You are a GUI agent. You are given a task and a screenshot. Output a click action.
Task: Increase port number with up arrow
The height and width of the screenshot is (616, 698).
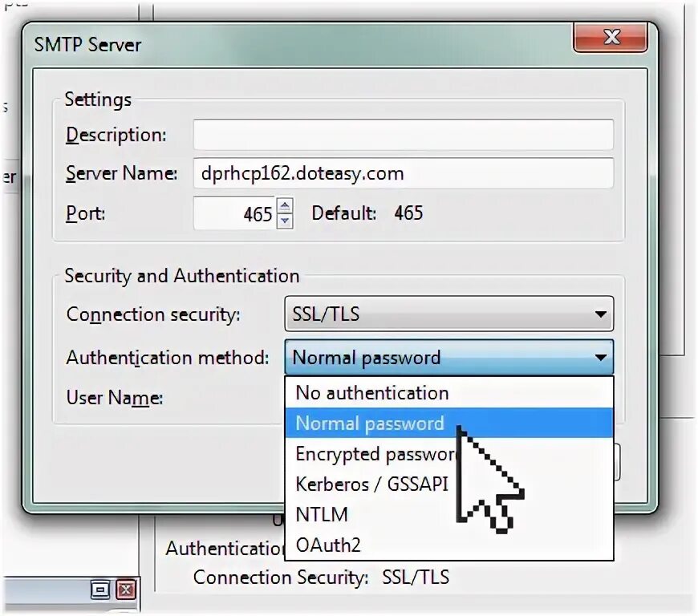coord(285,205)
